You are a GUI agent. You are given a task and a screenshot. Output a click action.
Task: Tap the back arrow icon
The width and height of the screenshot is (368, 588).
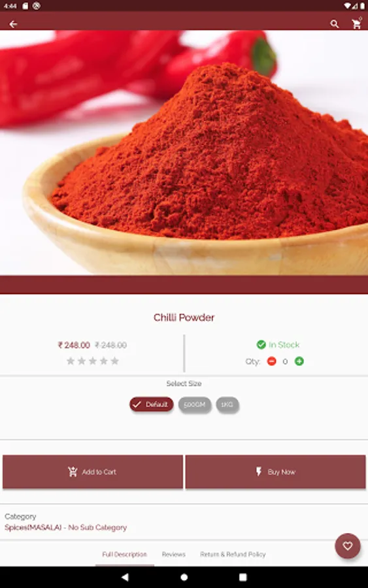(13, 24)
